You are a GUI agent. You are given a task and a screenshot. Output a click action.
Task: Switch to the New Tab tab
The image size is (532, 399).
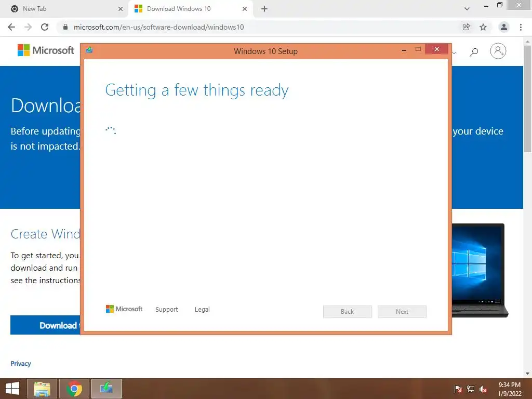64,9
